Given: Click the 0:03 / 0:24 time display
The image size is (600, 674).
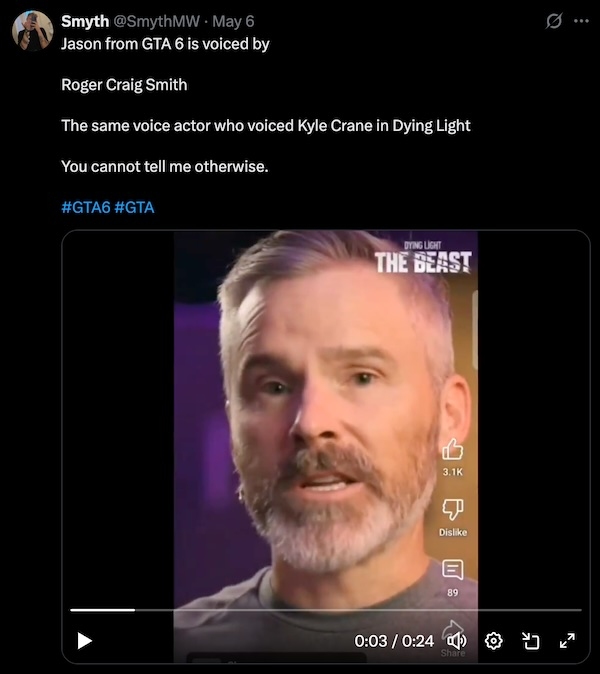Looking at the screenshot, I should (394, 641).
